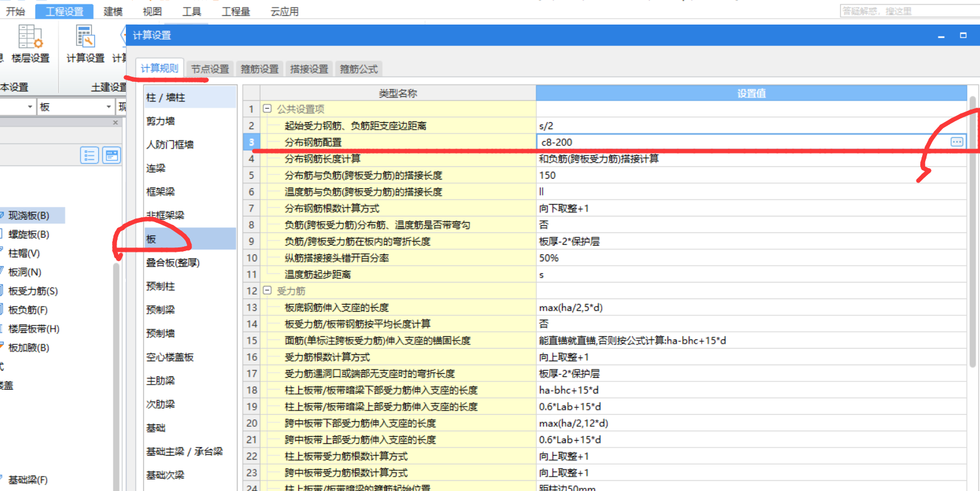Open 工程设置 ribbon tab
The image size is (980, 491).
[64, 11]
